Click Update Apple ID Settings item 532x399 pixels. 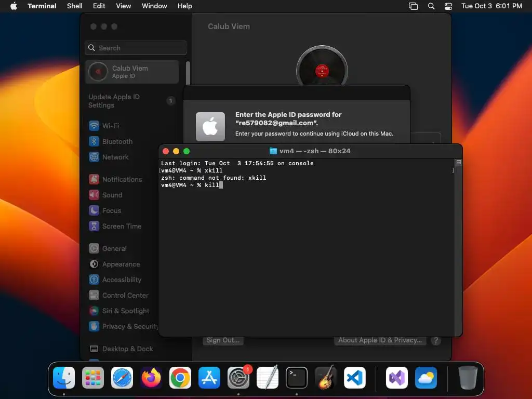click(x=131, y=101)
